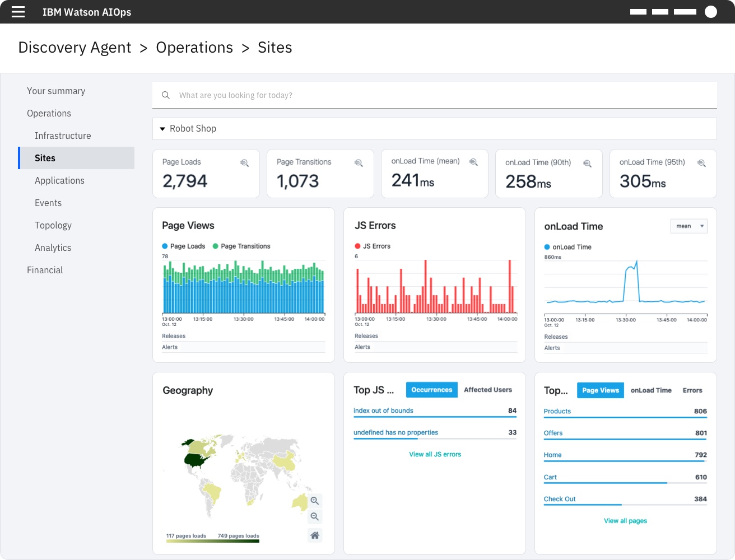Reset Geography map with home icon
Image resolution: width=735 pixels, height=560 pixels.
pos(315,535)
